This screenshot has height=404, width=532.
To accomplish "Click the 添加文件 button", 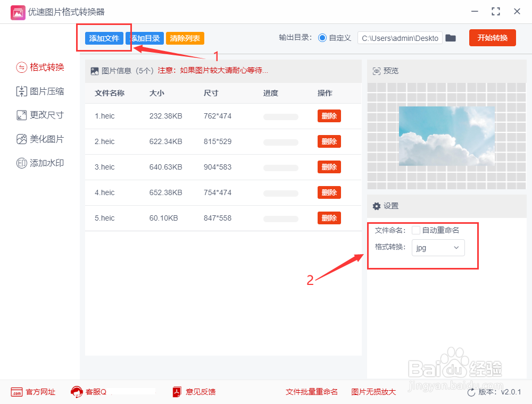I will point(103,38).
